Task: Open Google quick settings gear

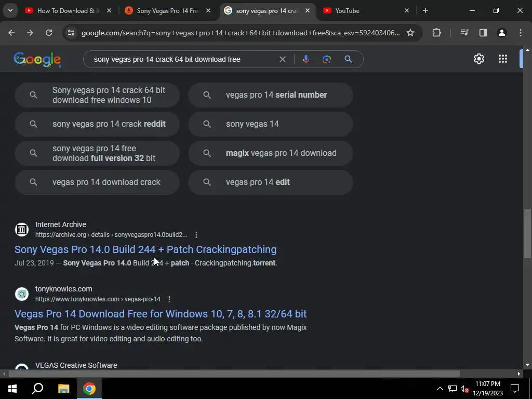Action: (478, 59)
